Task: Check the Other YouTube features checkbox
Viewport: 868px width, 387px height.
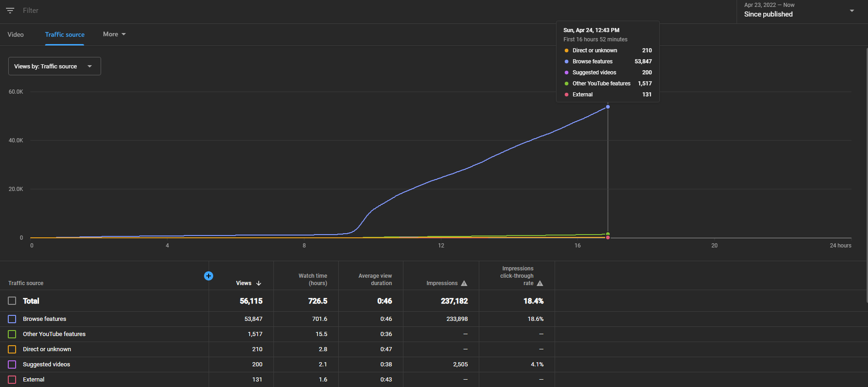Action: click(x=12, y=334)
